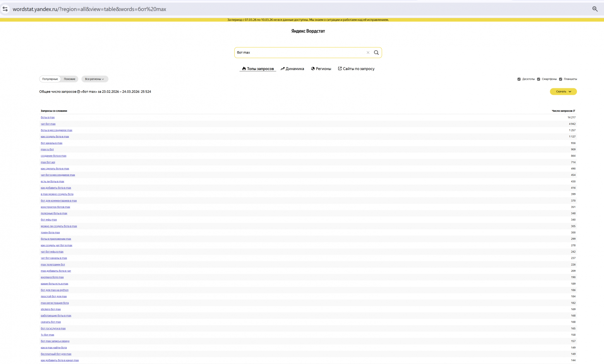The height and width of the screenshot is (364, 604).
Task: Open the "чат бот мфц в max" link
Action: [52, 252]
